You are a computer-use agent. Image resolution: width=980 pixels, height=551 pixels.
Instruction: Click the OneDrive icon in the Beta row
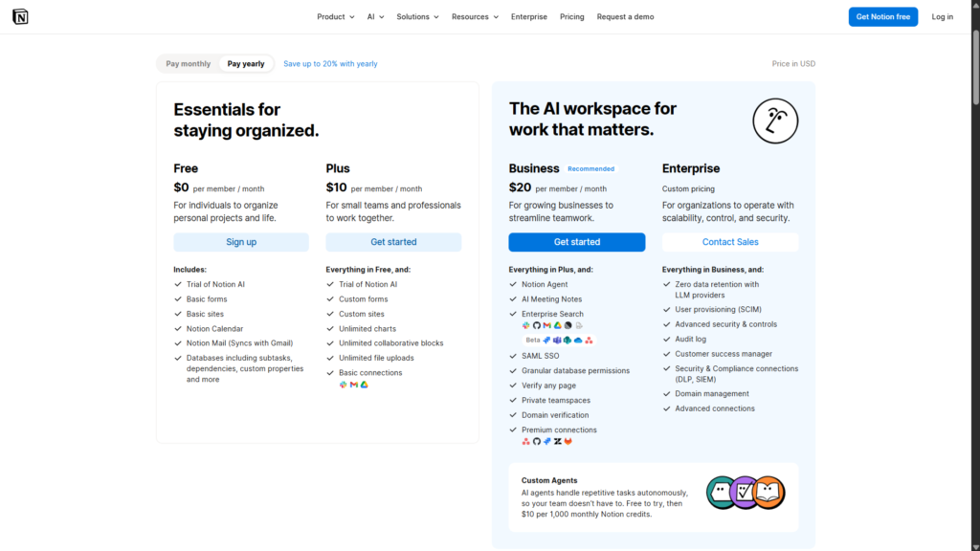pyautogui.click(x=578, y=341)
